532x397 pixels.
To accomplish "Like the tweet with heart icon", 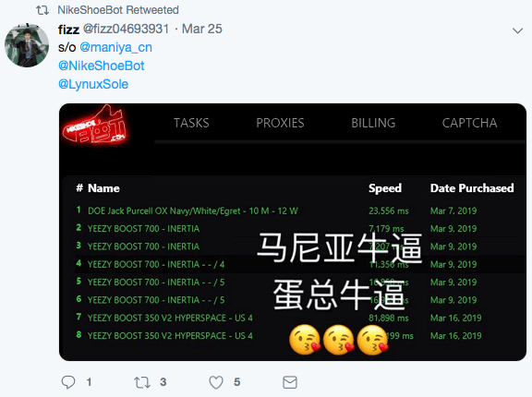I will click(216, 382).
